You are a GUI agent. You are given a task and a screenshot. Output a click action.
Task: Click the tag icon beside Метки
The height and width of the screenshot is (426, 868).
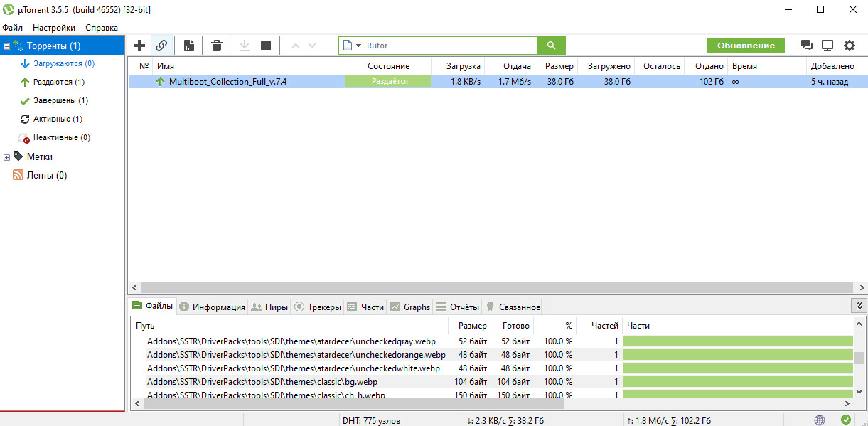tap(18, 156)
